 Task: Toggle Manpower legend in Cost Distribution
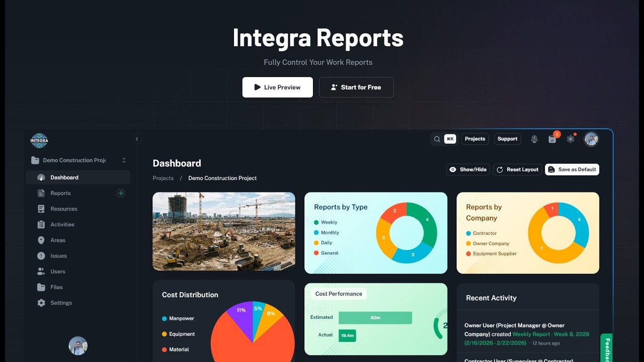click(x=178, y=318)
